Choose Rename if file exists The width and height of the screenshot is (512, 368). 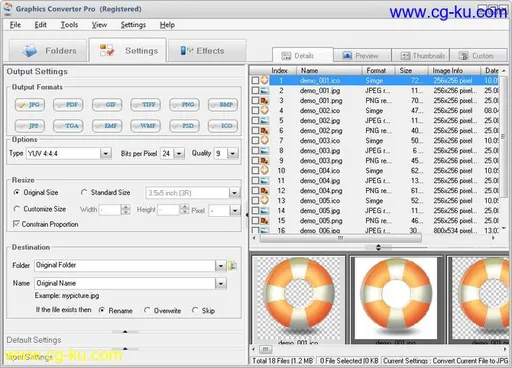point(102,310)
